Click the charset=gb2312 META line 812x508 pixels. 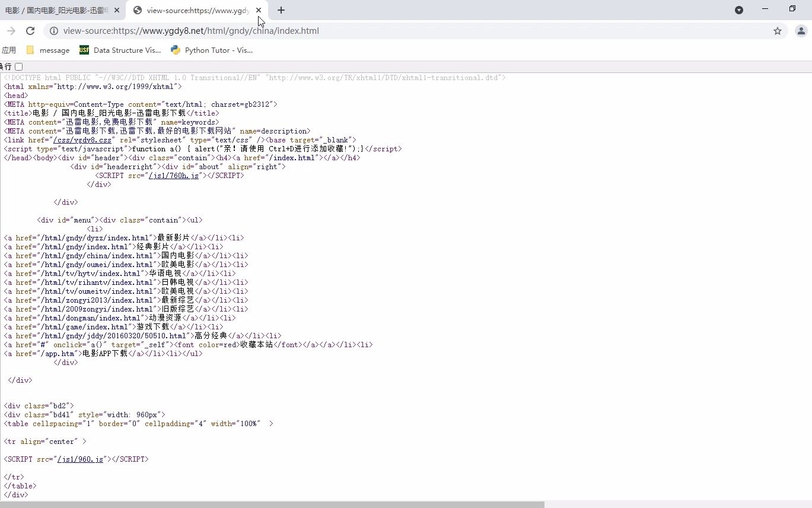[141, 104]
